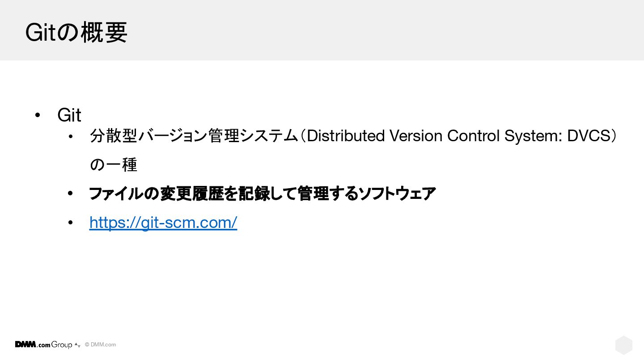Click the © DMM.com copyright text
Image resolution: width=644 pixels, height=362 pixels.
click(x=100, y=345)
